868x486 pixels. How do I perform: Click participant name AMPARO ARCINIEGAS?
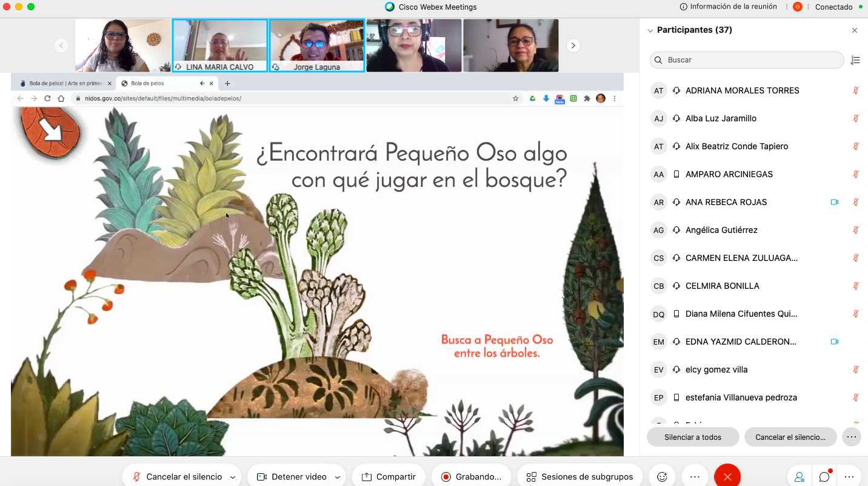coord(729,174)
